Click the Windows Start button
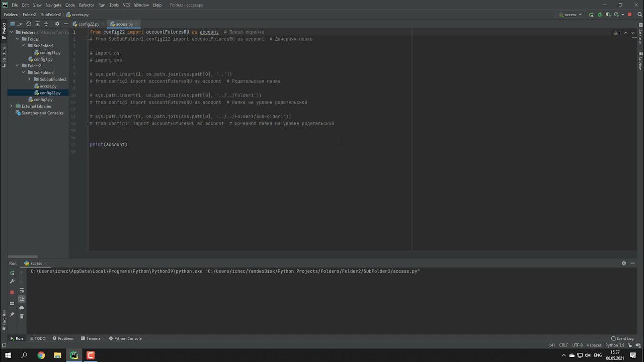The height and width of the screenshot is (362, 644). (8, 355)
